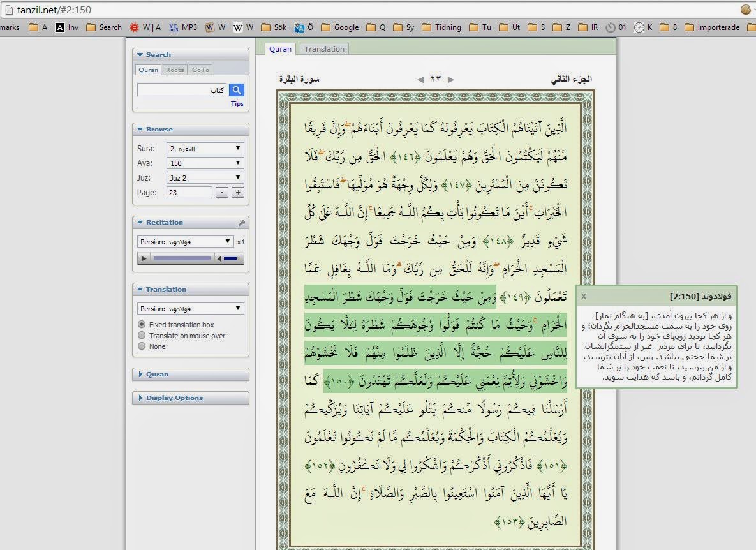Open the Sy bookmarks folder
Viewport: 756px width, 550px height.
click(x=404, y=27)
